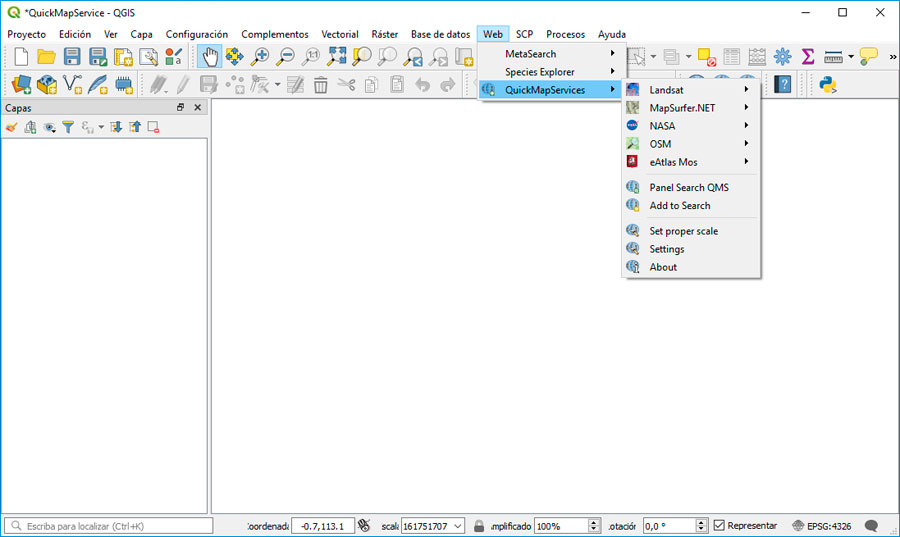The width and height of the screenshot is (900, 537).
Task: Expand the Landsat submenu
Action: tap(692, 90)
